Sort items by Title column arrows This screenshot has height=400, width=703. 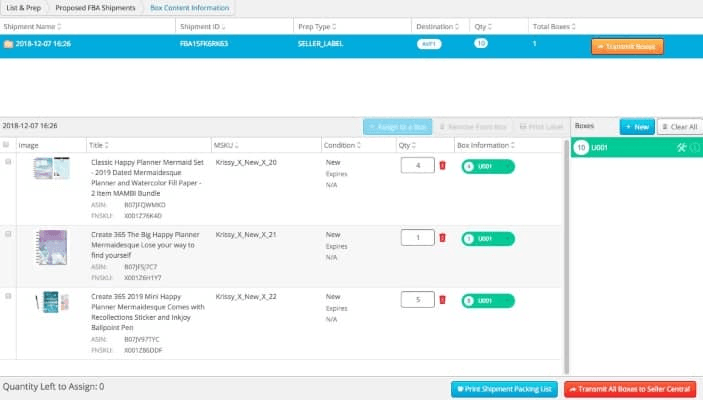tap(107, 145)
